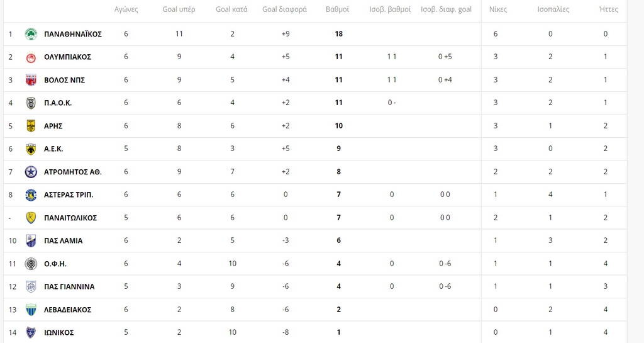Click the Ο.Φ.Η. team name

(x=55, y=264)
